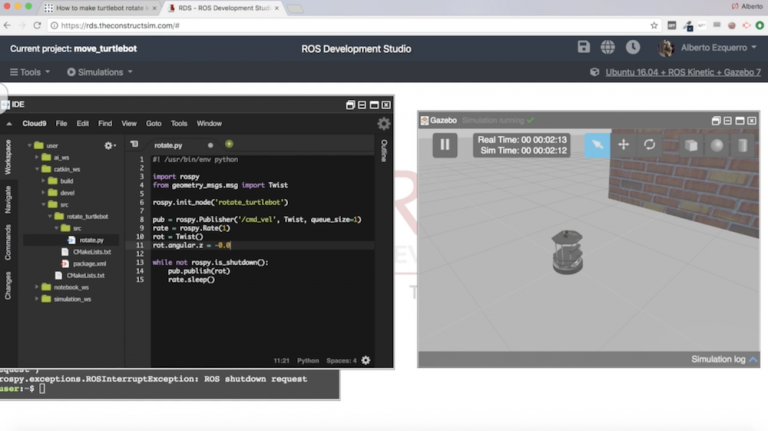Reload the browser page

coord(37,25)
